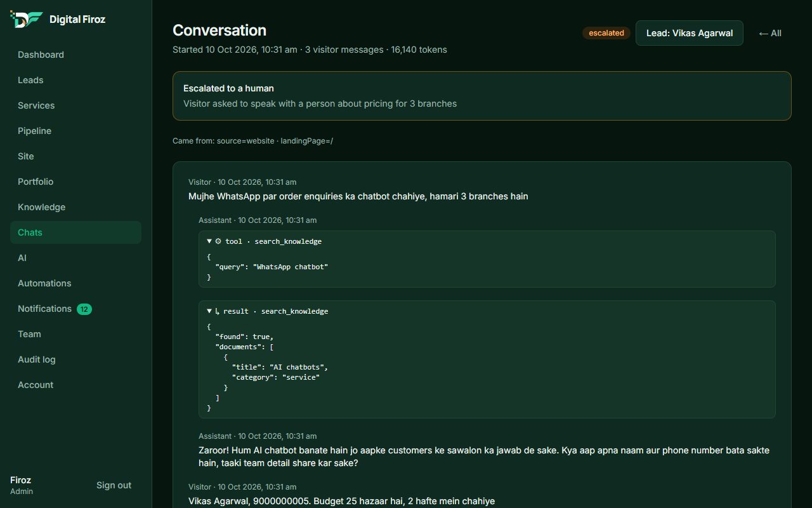
Task: Open the Services section
Action: point(75,105)
